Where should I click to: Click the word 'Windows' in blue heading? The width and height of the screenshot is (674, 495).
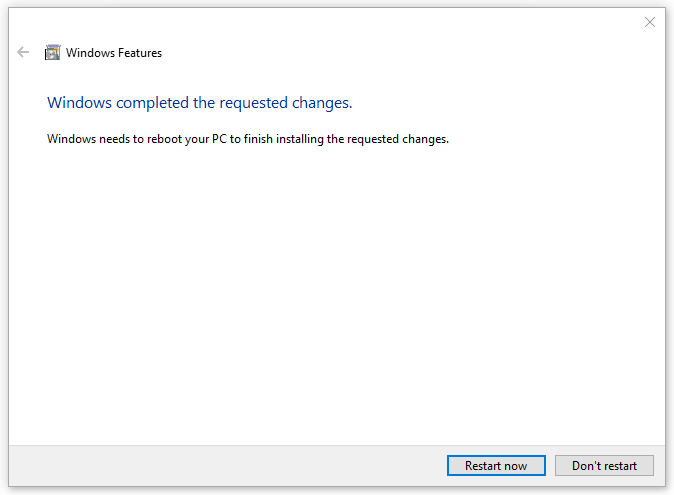tap(80, 103)
